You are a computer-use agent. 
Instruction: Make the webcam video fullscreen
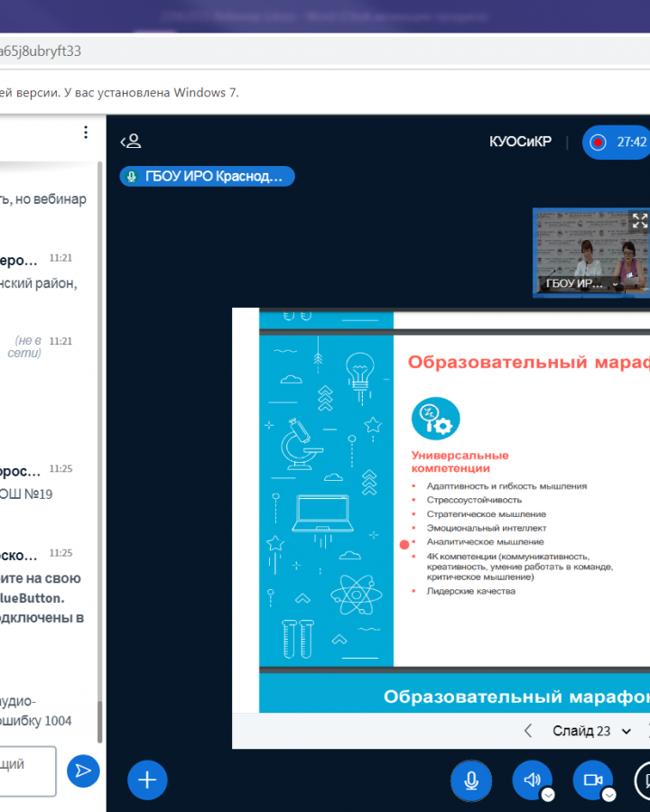click(x=639, y=220)
